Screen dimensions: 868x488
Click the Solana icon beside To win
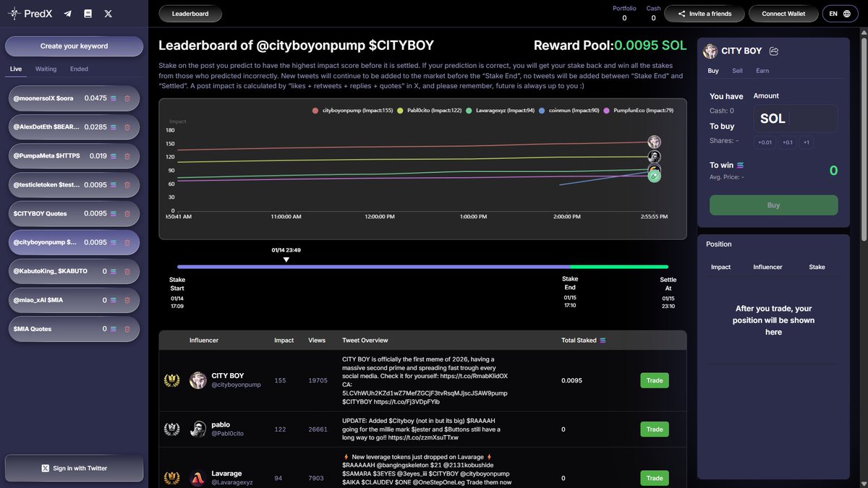tap(740, 166)
